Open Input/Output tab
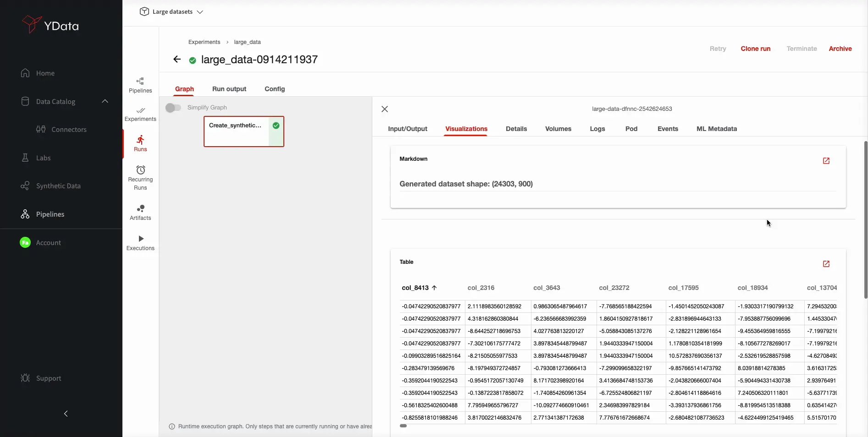The width and height of the screenshot is (868, 437). pos(408,129)
